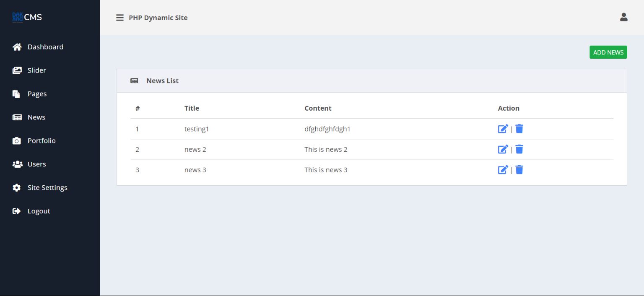Click Logout in the sidebar
644x296 pixels.
click(39, 211)
